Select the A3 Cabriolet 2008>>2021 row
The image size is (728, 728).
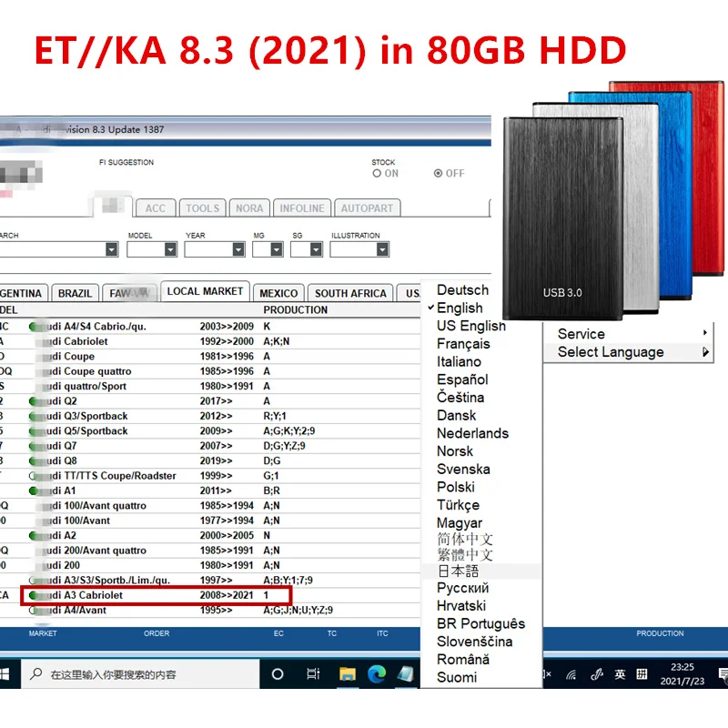(210, 595)
